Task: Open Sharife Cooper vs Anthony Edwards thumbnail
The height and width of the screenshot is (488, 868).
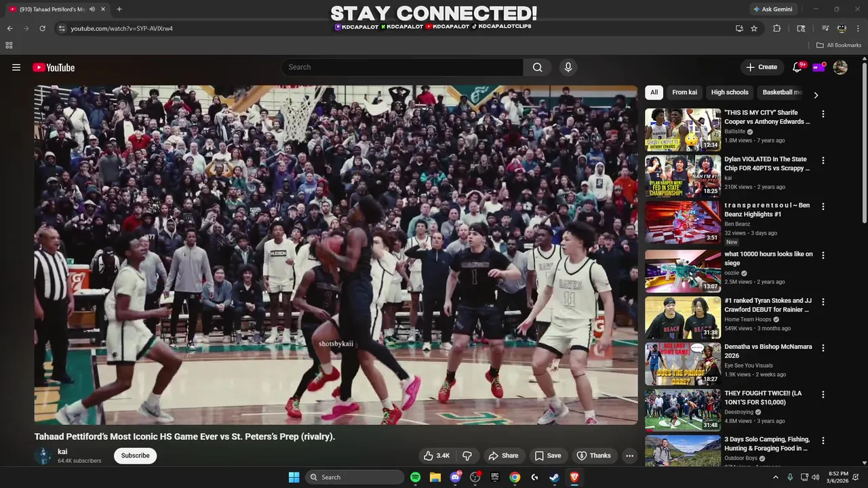Action: pyautogui.click(x=683, y=129)
